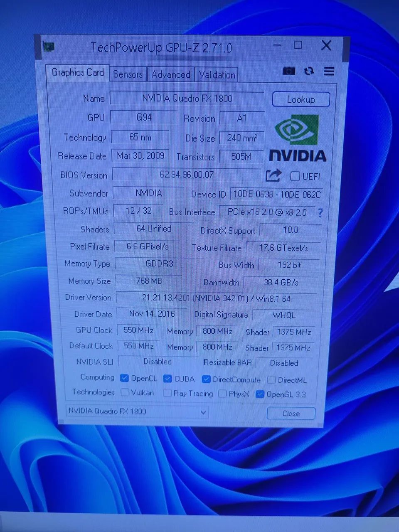The width and height of the screenshot is (399, 532).
Task: Toggle the Ray Tracing checkbox
Action: [x=167, y=393]
